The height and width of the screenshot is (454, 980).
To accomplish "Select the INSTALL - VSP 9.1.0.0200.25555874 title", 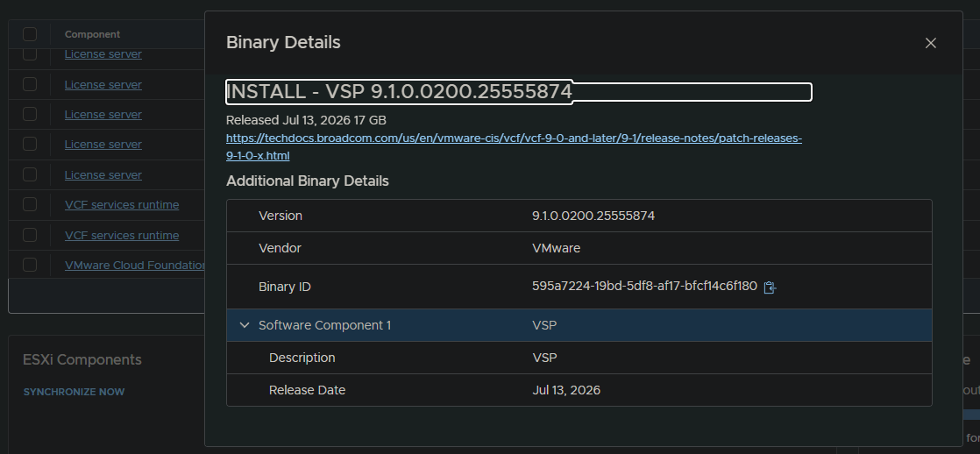I will [x=399, y=91].
